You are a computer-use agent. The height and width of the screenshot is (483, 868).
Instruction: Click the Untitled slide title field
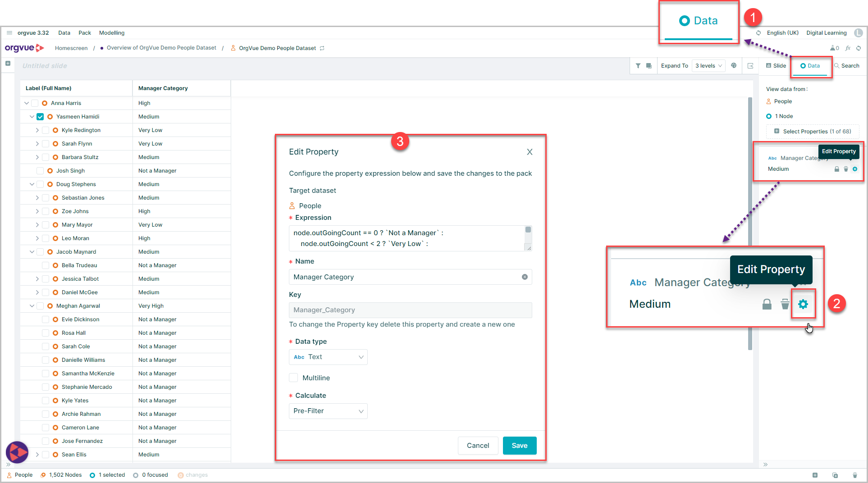pyautogui.click(x=45, y=66)
